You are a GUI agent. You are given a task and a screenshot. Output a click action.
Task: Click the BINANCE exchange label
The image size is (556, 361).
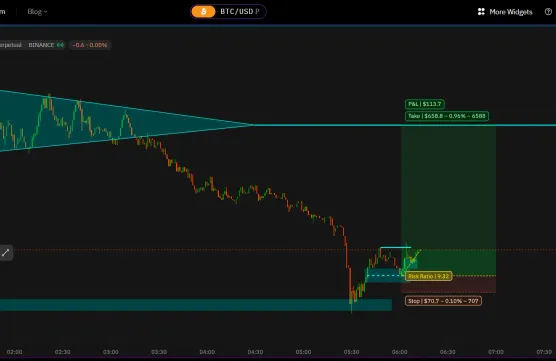pyautogui.click(x=41, y=45)
